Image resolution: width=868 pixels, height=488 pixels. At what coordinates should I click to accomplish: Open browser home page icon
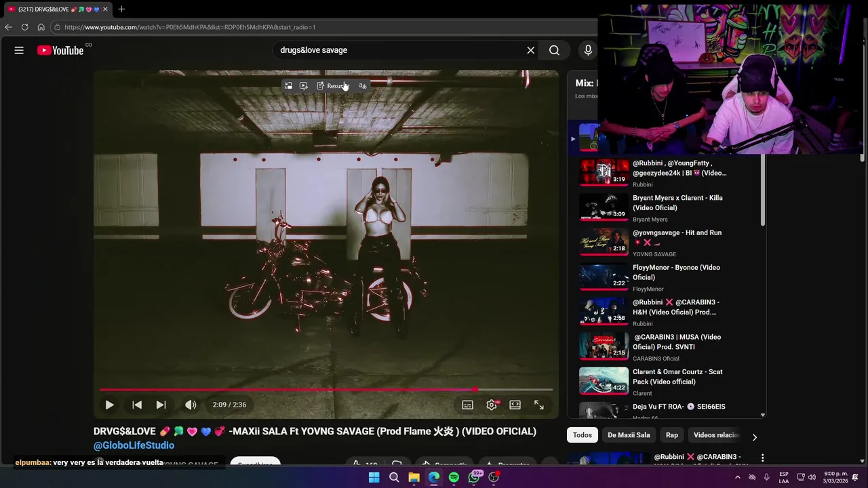41,27
